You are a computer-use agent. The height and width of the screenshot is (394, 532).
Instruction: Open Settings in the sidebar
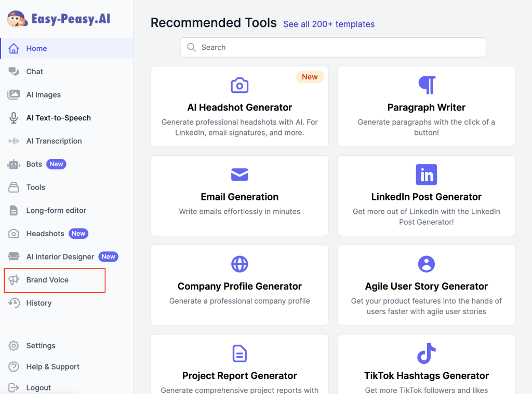pos(41,346)
